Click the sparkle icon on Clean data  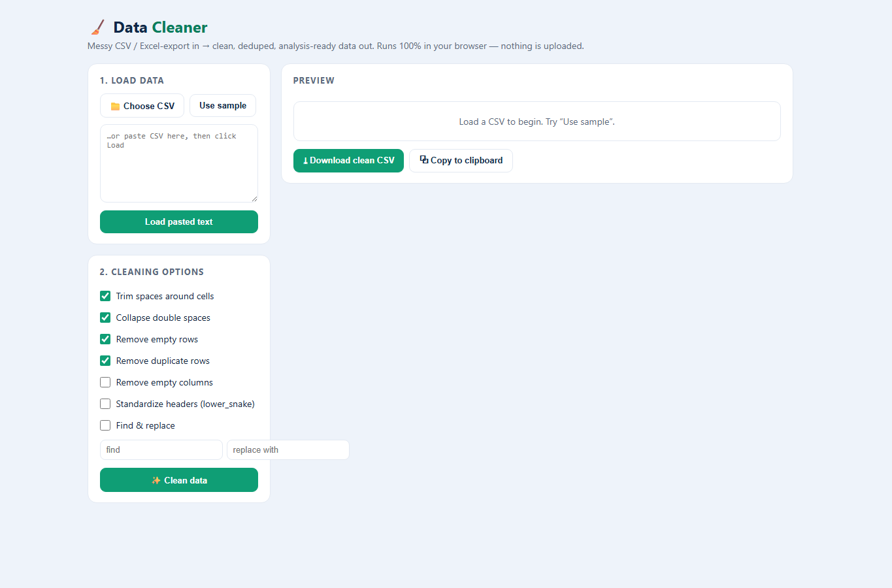[x=156, y=480]
